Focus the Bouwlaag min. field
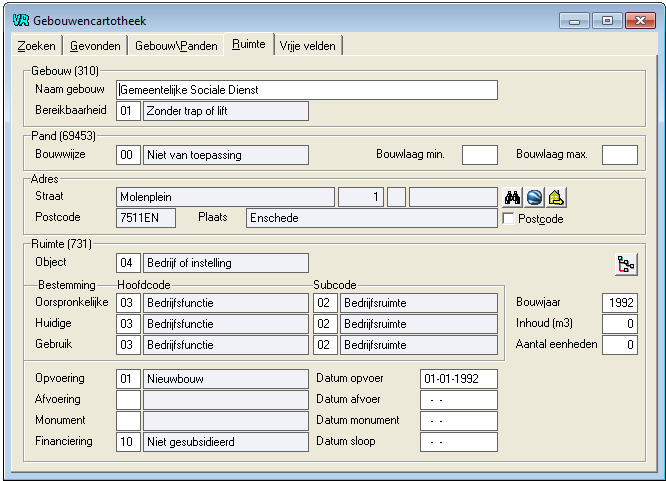 pos(480,155)
